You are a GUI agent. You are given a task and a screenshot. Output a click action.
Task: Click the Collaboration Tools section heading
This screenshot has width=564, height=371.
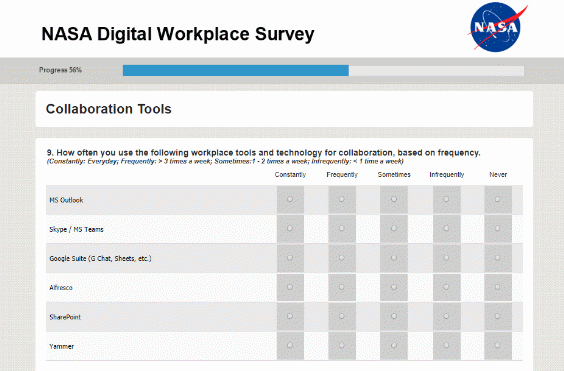tap(109, 109)
